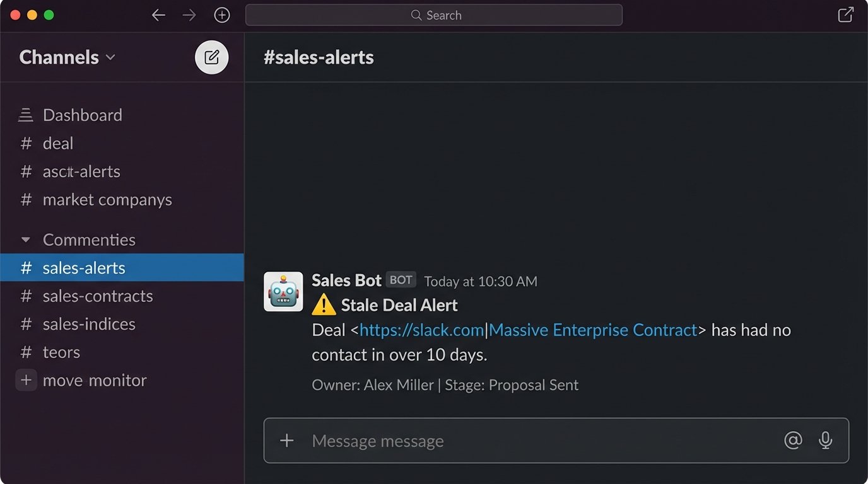Click the Sales Bot name
The width and height of the screenshot is (868, 484).
(x=346, y=280)
